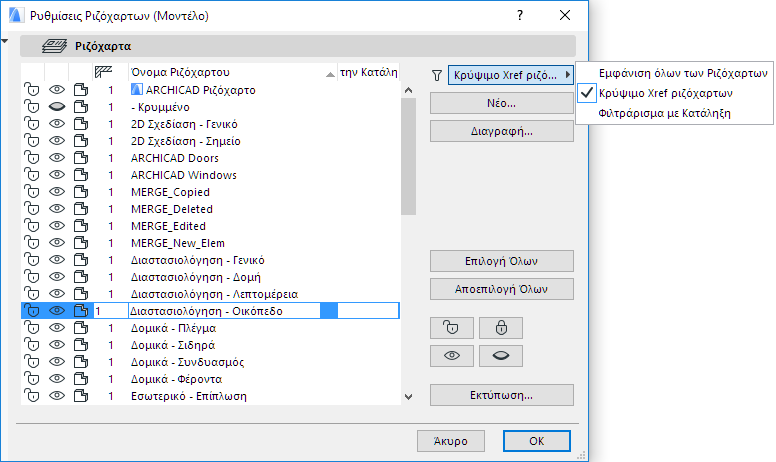The width and height of the screenshot is (776, 462).
Task: Open the Κρύψιμο Xref ριζό... filter dropdown
Action: (511, 75)
